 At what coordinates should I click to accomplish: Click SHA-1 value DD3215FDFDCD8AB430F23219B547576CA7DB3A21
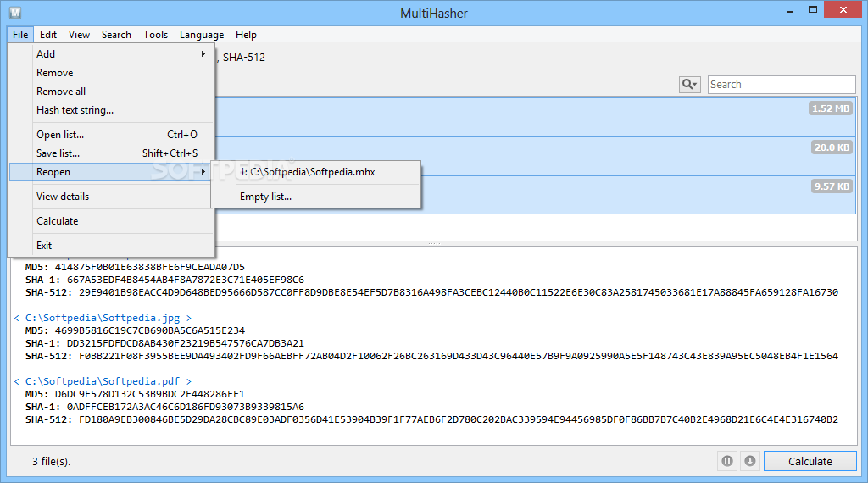pyautogui.click(x=186, y=343)
